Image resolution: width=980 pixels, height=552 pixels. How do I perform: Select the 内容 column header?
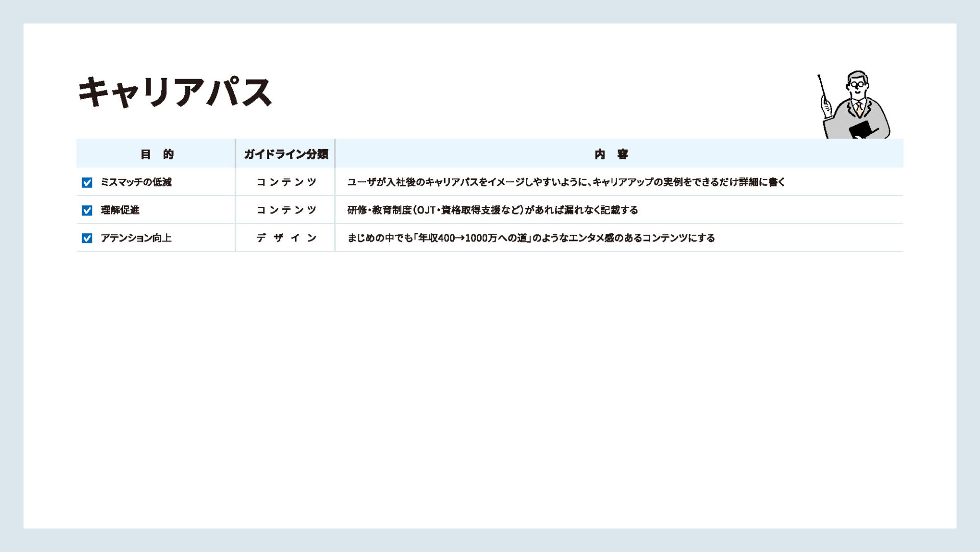(x=611, y=154)
